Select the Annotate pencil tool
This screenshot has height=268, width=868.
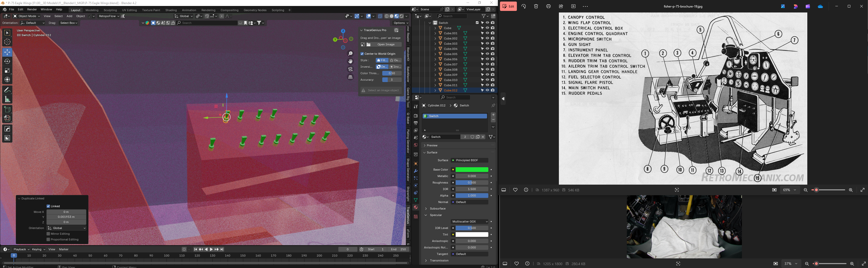click(7, 90)
